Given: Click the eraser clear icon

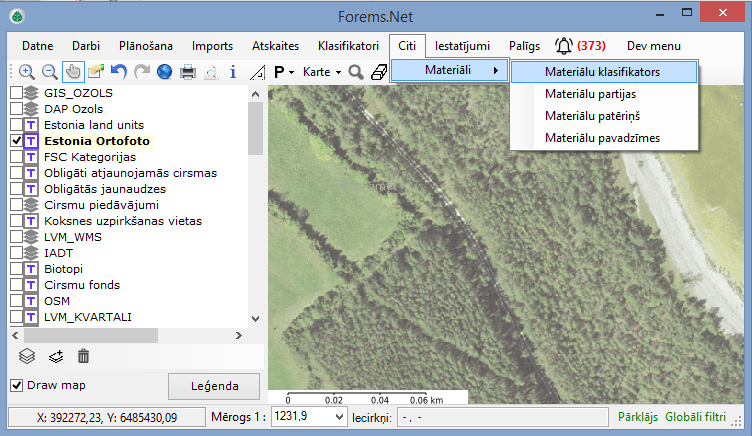Looking at the screenshot, I should click(x=379, y=72).
